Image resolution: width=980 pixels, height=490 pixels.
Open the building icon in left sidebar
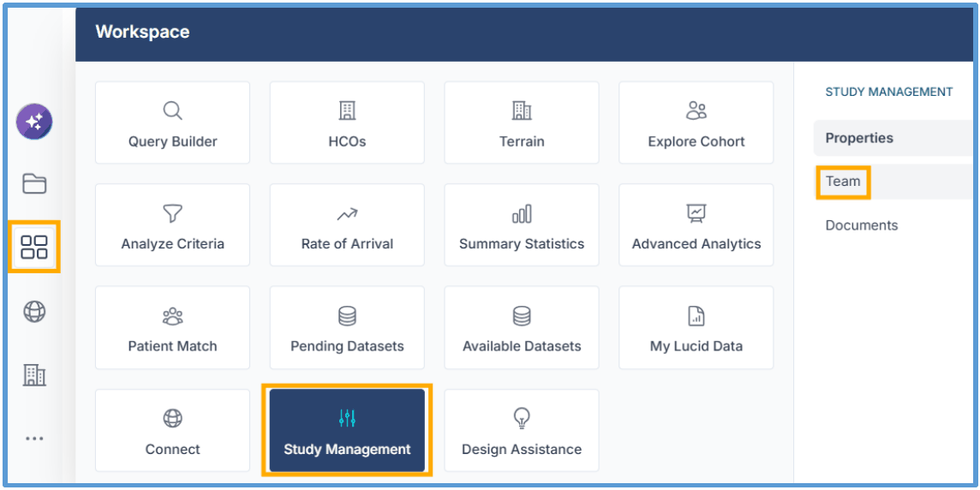click(x=34, y=374)
